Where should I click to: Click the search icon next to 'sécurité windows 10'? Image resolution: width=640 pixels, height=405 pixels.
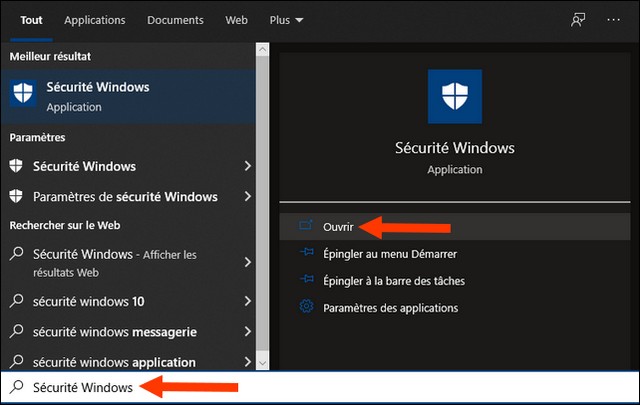(16, 301)
